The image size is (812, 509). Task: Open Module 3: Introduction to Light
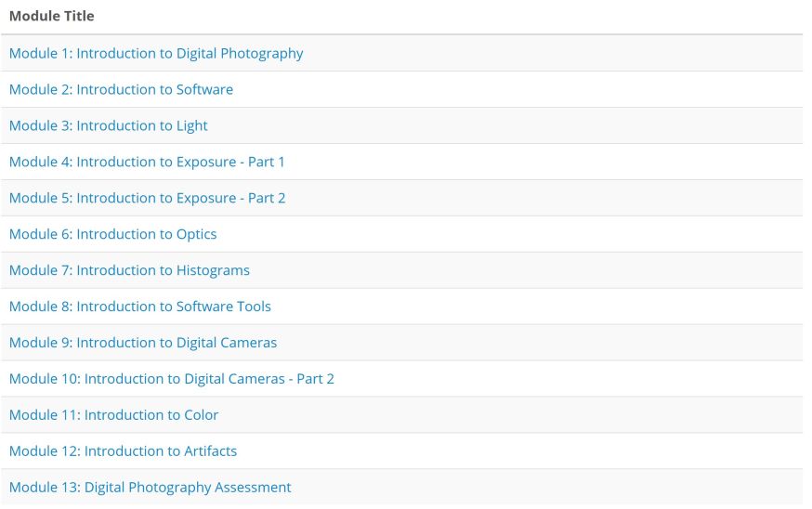[x=108, y=126]
